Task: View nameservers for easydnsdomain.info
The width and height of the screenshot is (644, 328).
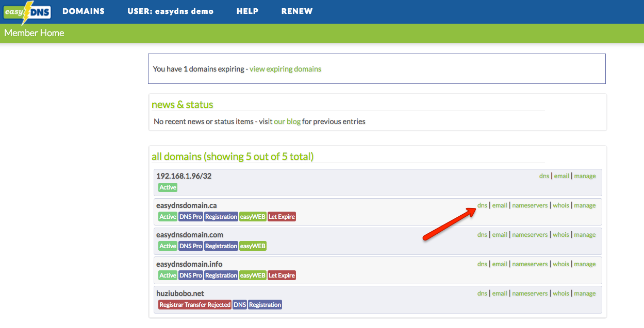Action: pyautogui.click(x=530, y=264)
